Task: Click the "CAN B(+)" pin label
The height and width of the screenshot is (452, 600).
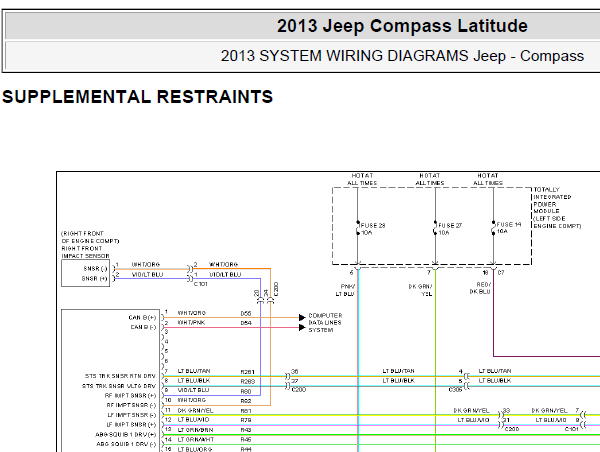Action: [142, 318]
